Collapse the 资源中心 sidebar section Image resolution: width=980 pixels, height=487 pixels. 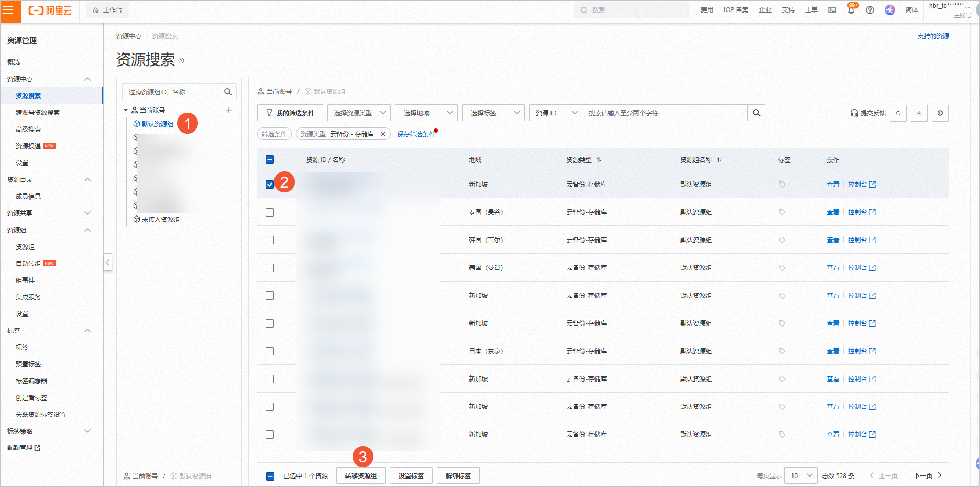87,79
